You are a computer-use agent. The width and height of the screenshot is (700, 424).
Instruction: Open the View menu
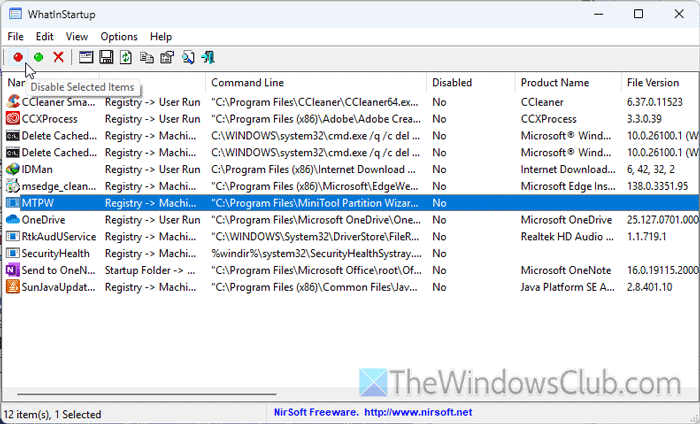coord(77,37)
